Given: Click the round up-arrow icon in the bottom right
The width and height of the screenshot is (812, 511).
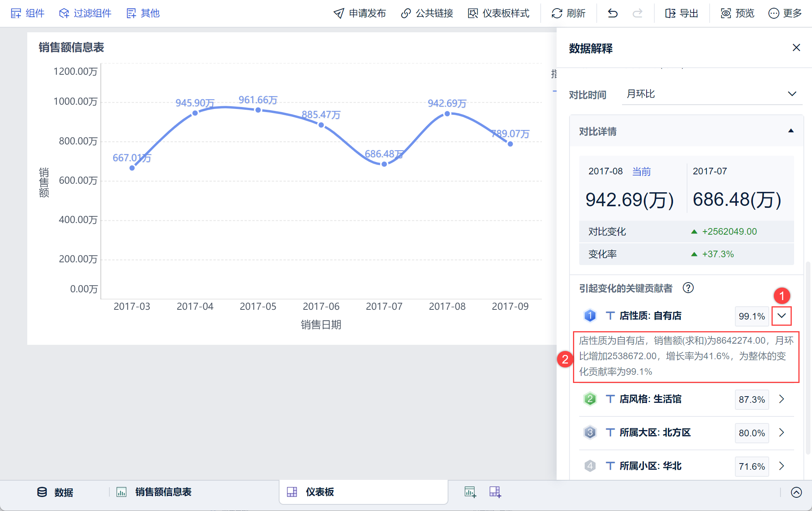Looking at the screenshot, I should point(796,492).
